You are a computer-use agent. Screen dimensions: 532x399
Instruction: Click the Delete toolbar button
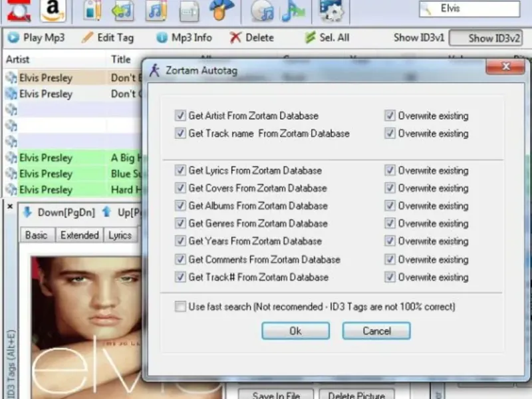point(252,37)
